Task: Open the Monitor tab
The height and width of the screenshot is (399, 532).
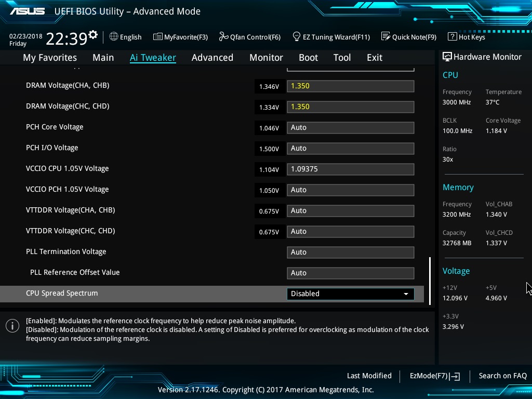Action: click(266, 58)
